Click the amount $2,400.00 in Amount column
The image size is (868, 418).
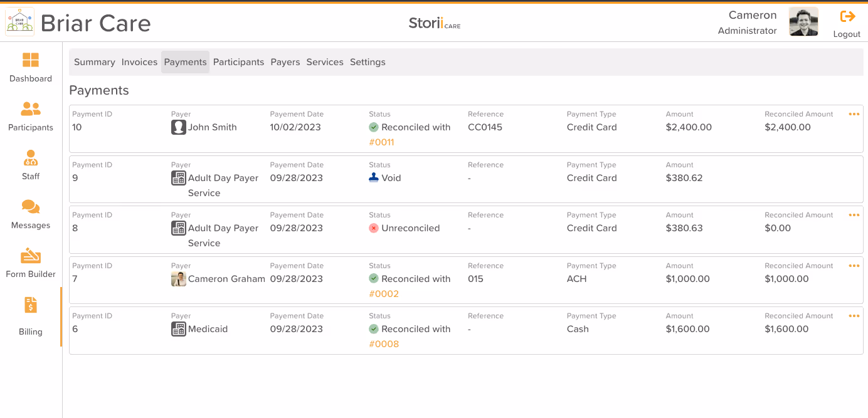point(689,127)
